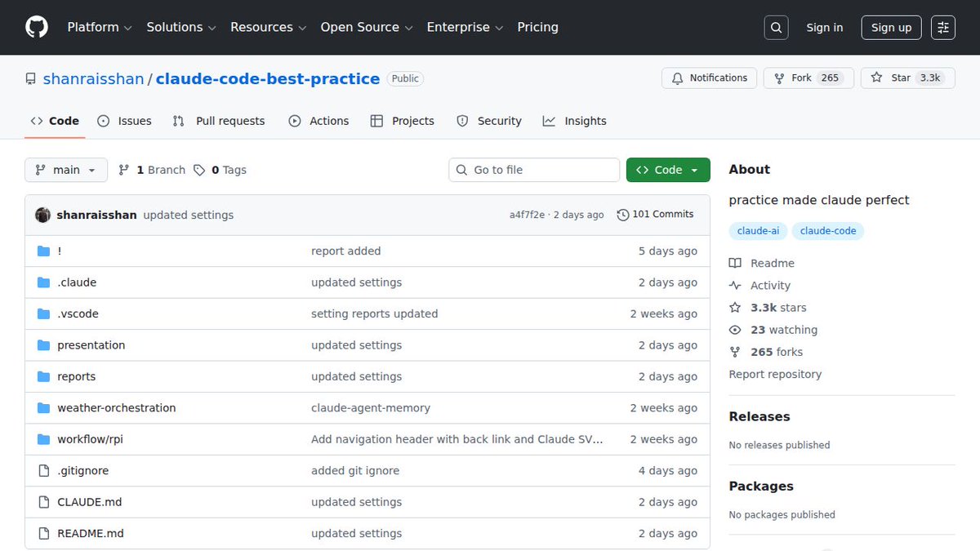The image size is (980, 551).
Task: Expand the Enterprise menu
Action: [x=465, y=27]
